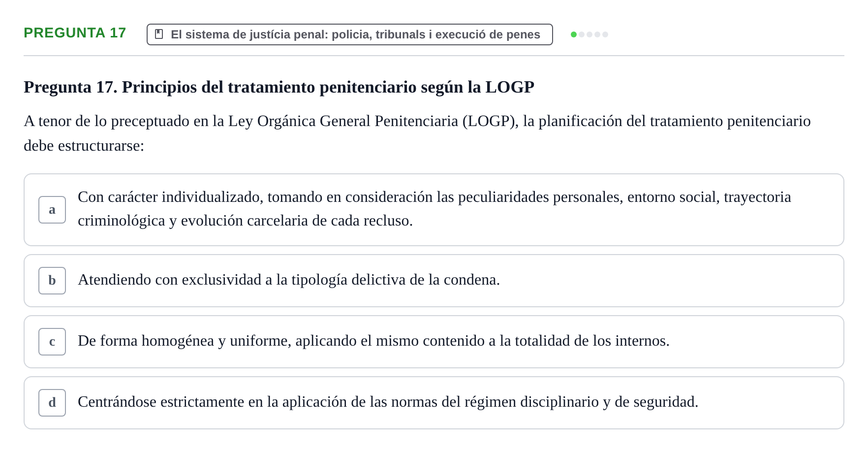868x454 pixels.
Task: Click the 'PREGUNTA 17' label
Action: [75, 33]
